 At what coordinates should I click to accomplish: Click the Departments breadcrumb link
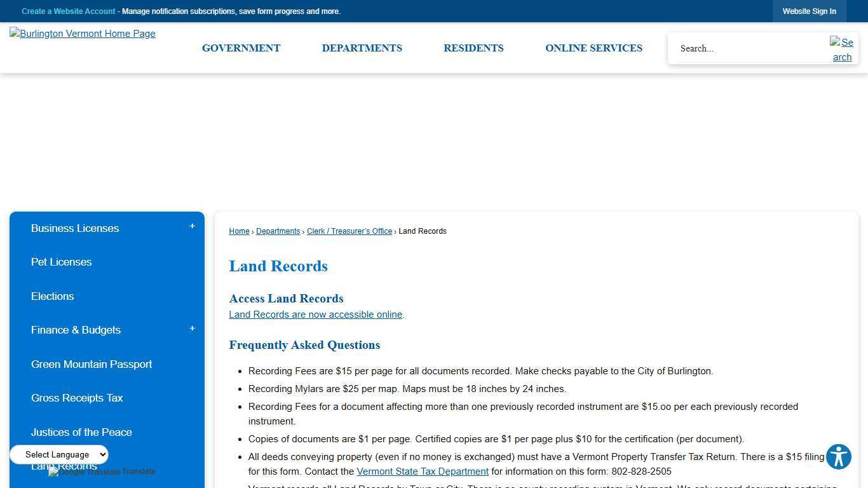[x=278, y=231]
